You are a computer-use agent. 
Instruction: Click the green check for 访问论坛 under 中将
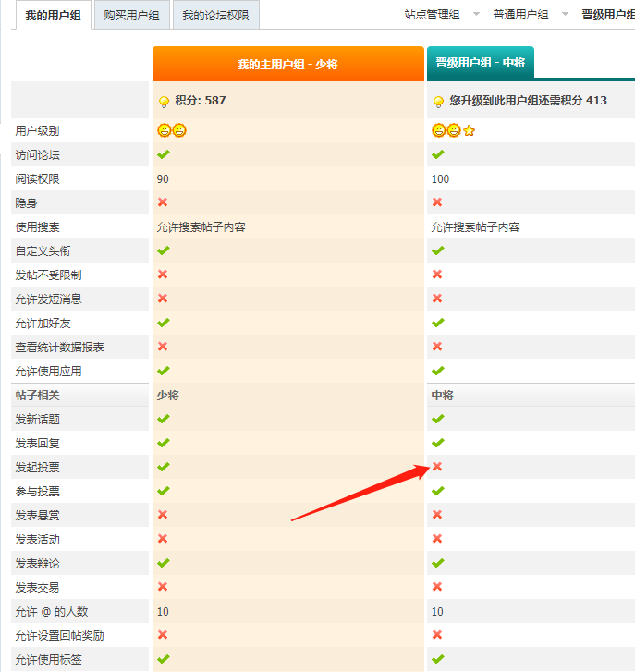[438, 154]
